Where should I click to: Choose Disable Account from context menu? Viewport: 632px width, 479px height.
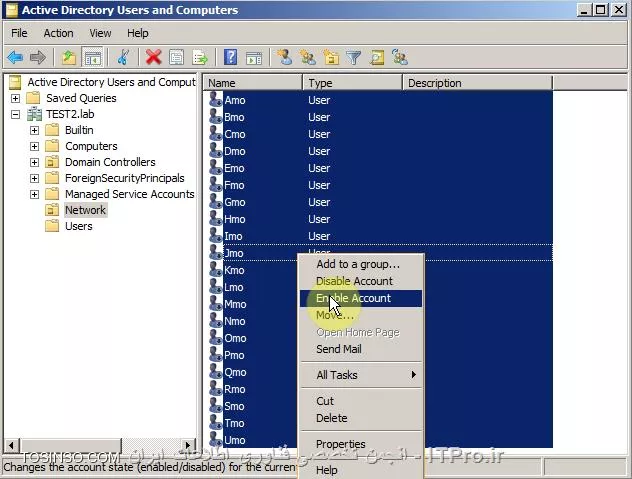(x=361, y=281)
